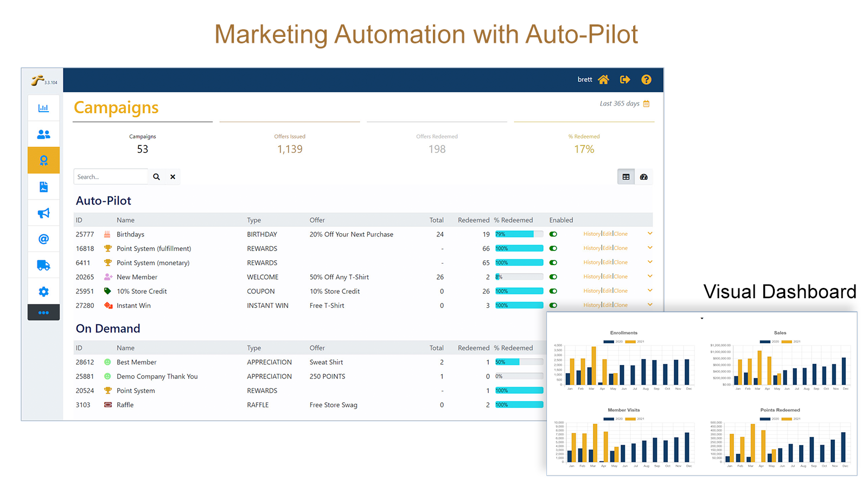Image resolution: width=868 pixels, height=488 pixels.
Task: Sort Auto-Pilot table by Type header
Action: tap(254, 220)
